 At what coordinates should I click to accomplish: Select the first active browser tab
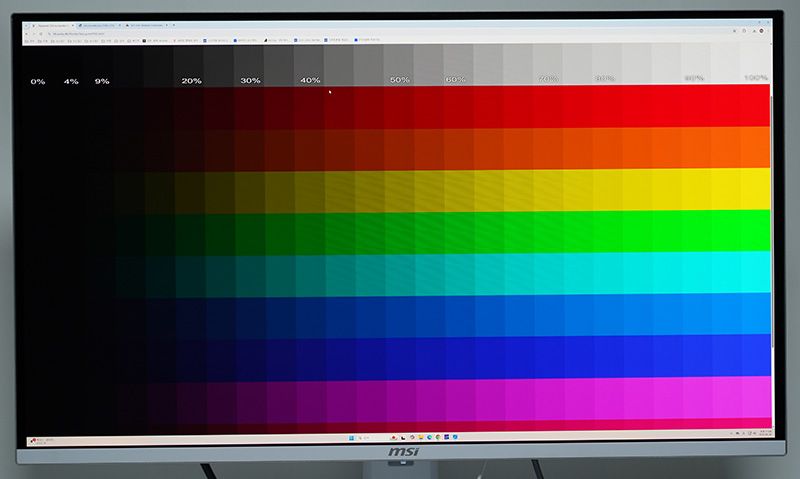(x=45, y=24)
